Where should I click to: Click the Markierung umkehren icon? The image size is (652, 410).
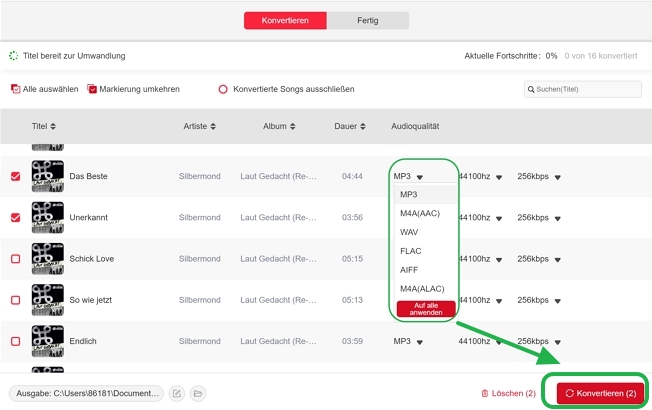coord(92,89)
